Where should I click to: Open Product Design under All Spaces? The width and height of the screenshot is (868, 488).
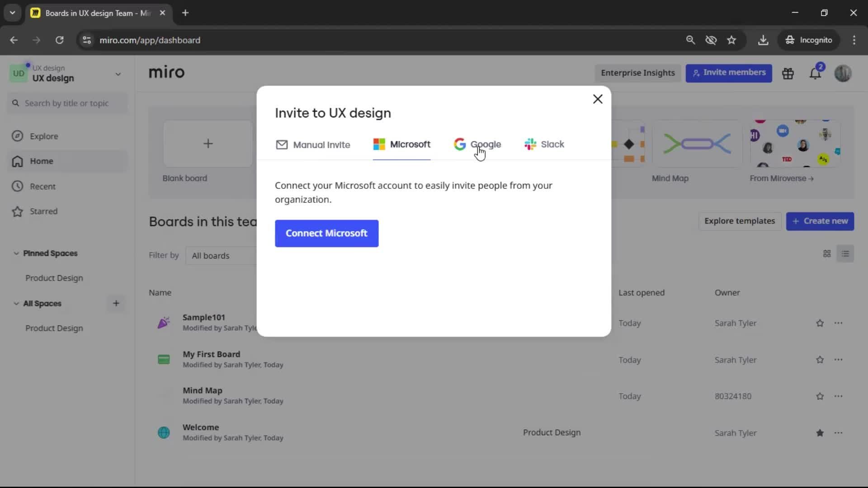(x=54, y=328)
